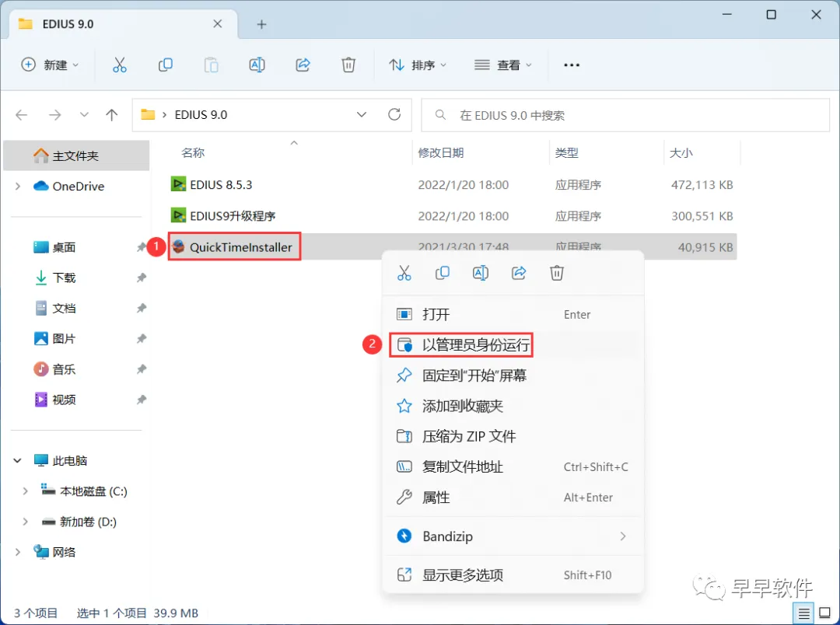
Task: Unpin 桌面 using its pin icon
Action: point(141,247)
